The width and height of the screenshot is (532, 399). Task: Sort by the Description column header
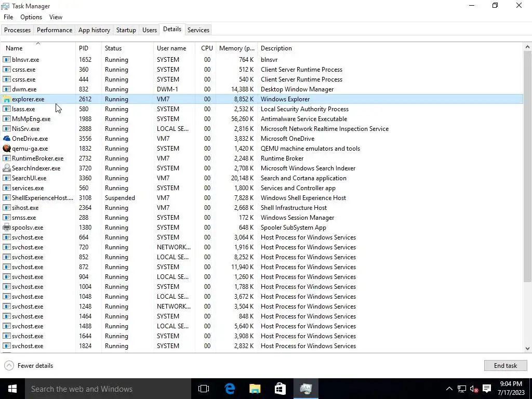coord(390,48)
